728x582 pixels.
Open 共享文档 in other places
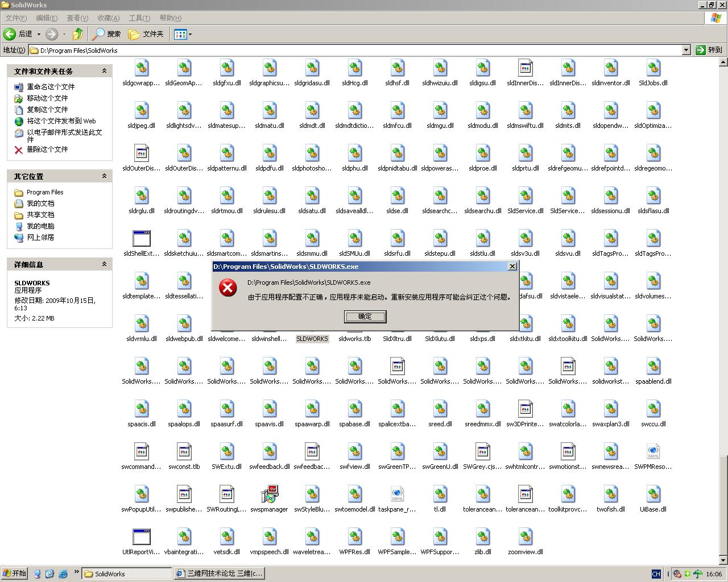(x=40, y=215)
